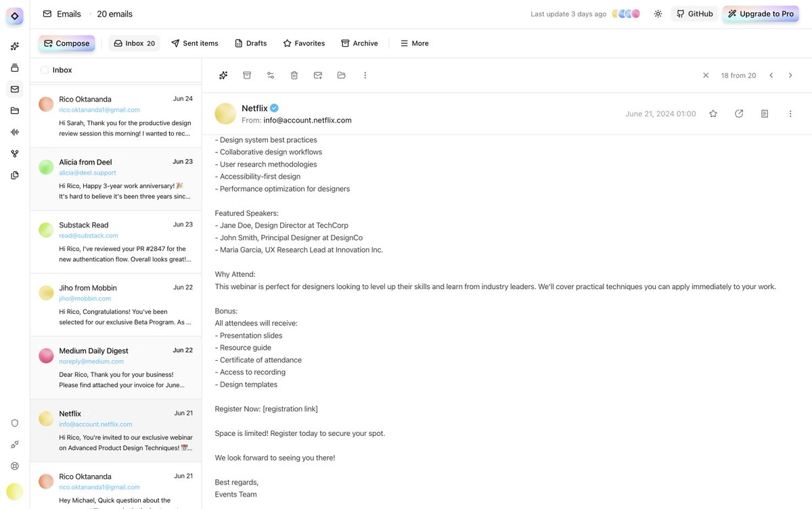Click the forward mail toolbar icon
This screenshot has width=812, height=509.
(x=318, y=75)
